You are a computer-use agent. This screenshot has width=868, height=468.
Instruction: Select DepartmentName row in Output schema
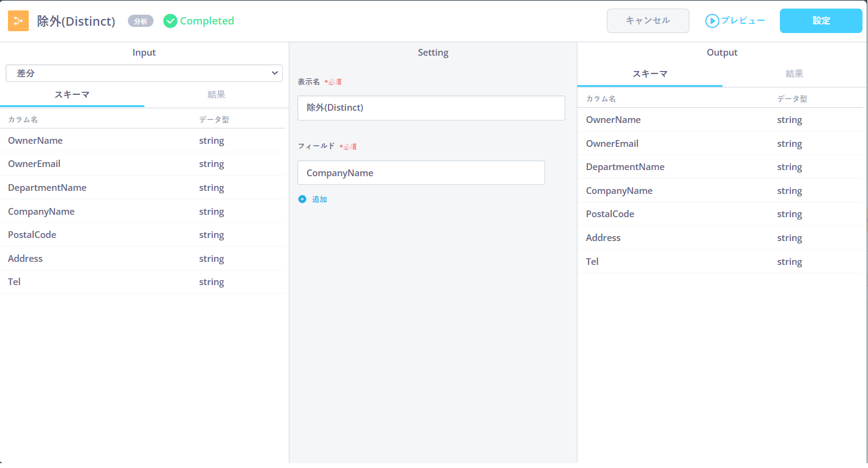pyautogui.click(x=720, y=167)
